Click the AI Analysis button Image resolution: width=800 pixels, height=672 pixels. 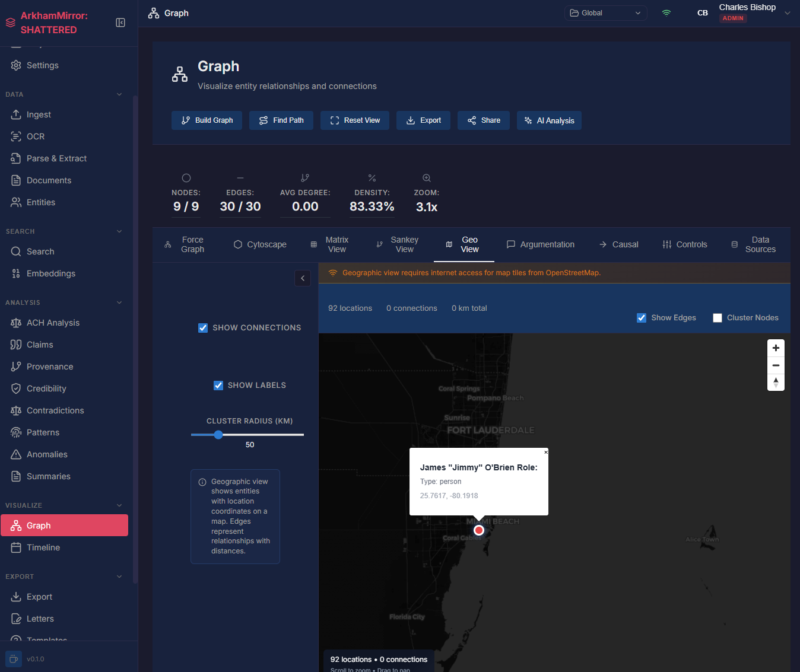coord(549,120)
